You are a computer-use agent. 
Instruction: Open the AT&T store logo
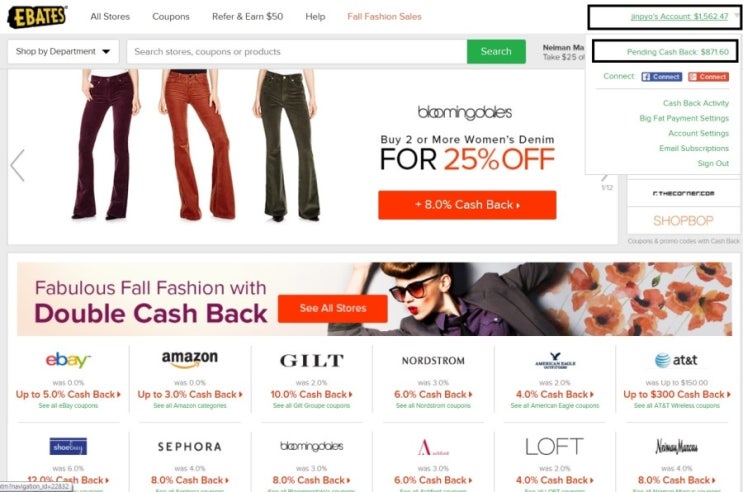(676, 360)
